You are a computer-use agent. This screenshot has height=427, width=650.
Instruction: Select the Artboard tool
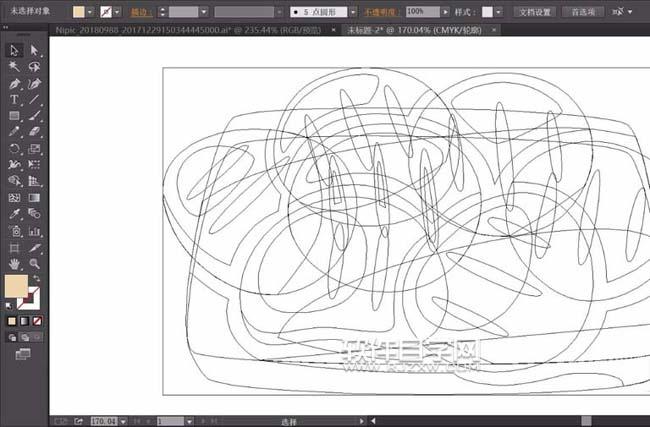[x=14, y=248]
